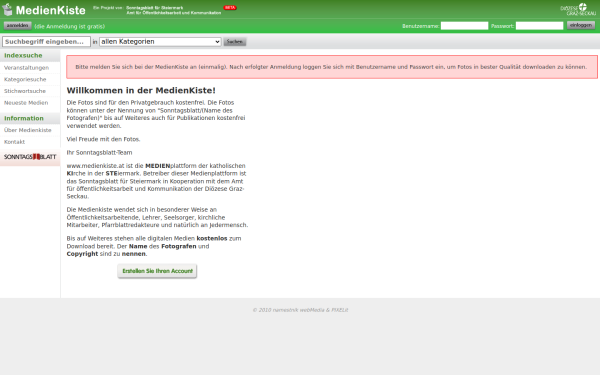600x375 pixels.
Task: Click the Willkommen in der MedienKiste heading
Action: pyautogui.click(x=141, y=90)
